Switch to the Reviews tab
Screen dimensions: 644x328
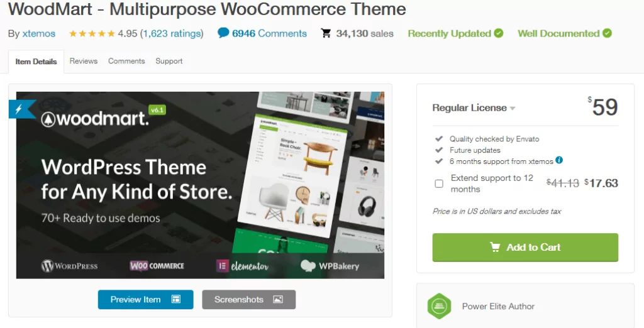point(84,61)
